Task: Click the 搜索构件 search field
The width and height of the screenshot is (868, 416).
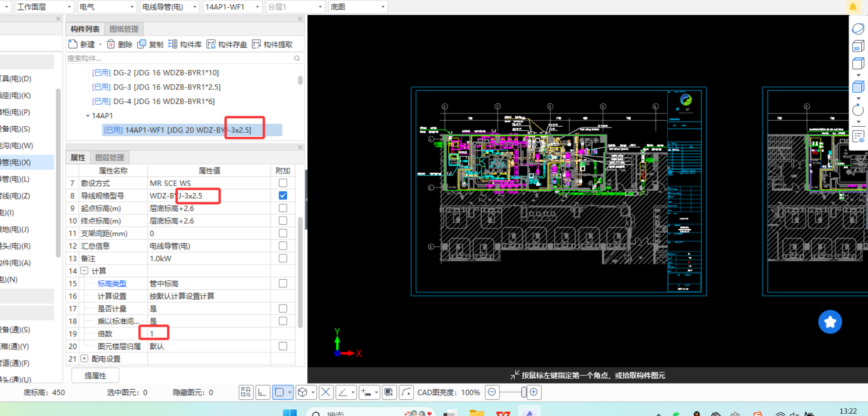Action: 179,58
